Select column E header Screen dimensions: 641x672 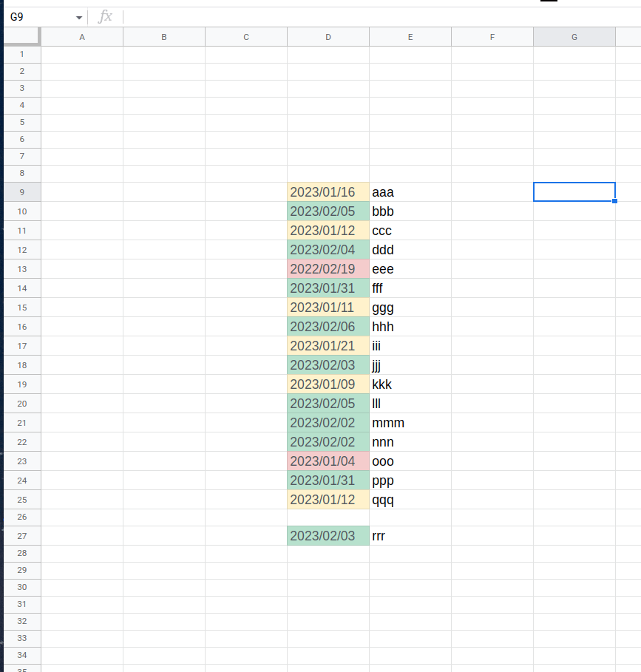click(410, 36)
